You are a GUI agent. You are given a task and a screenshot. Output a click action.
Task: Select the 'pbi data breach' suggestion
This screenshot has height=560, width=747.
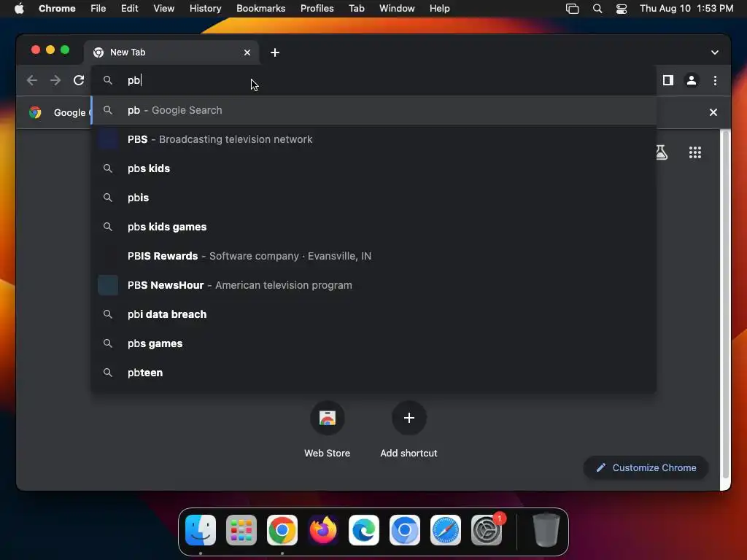click(x=373, y=314)
